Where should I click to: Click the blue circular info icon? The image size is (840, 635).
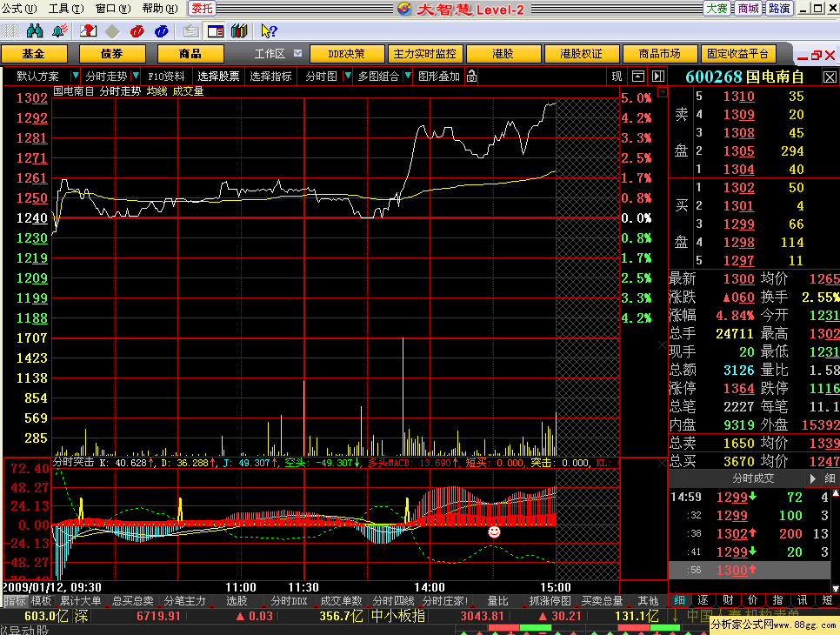pyautogui.click(x=161, y=31)
